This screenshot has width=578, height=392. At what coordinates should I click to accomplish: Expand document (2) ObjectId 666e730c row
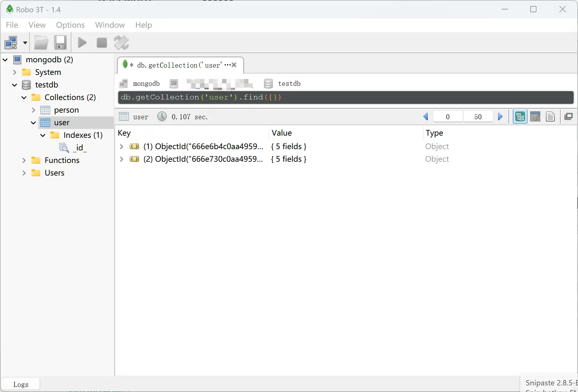(x=121, y=159)
